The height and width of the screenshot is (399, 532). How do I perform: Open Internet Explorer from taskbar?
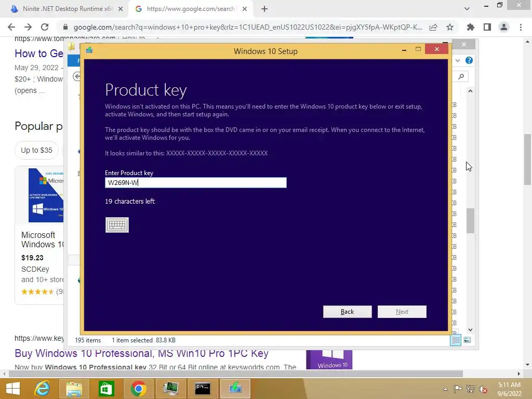click(x=42, y=389)
